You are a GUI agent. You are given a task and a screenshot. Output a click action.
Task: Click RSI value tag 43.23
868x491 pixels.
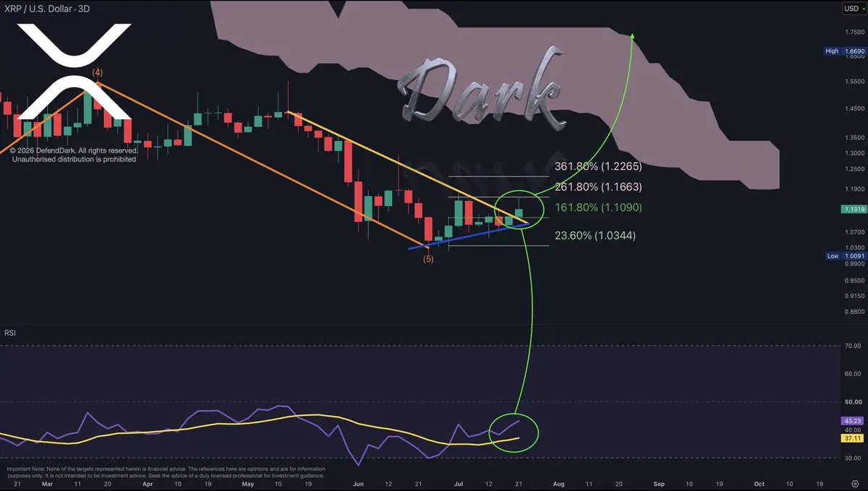(x=851, y=420)
